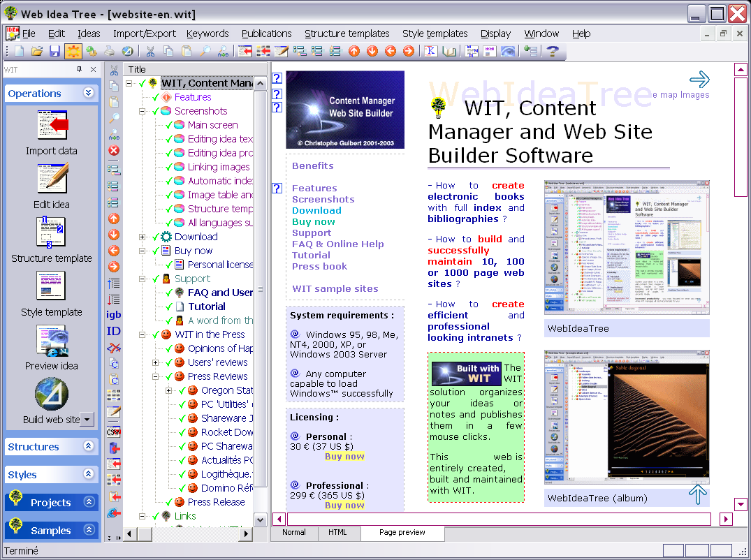The height and width of the screenshot is (560, 751).
Task: Expand the Users' reviews tree node
Action: [x=155, y=362]
